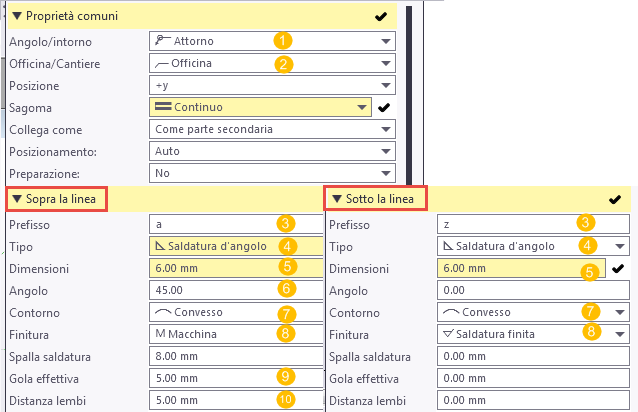
Task: Click Distanza lembi field showing 0.00 mm
Action: [x=533, y=400]
